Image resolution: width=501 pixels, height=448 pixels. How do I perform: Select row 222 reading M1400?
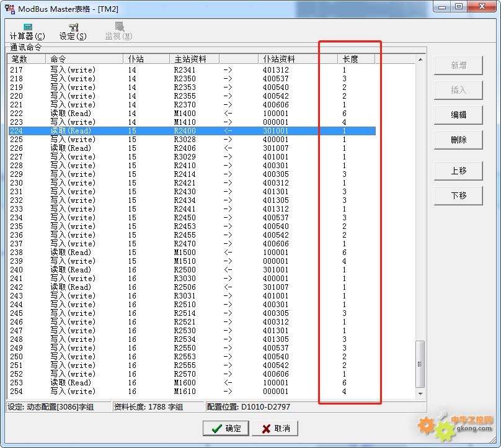[x=192, y=113]
